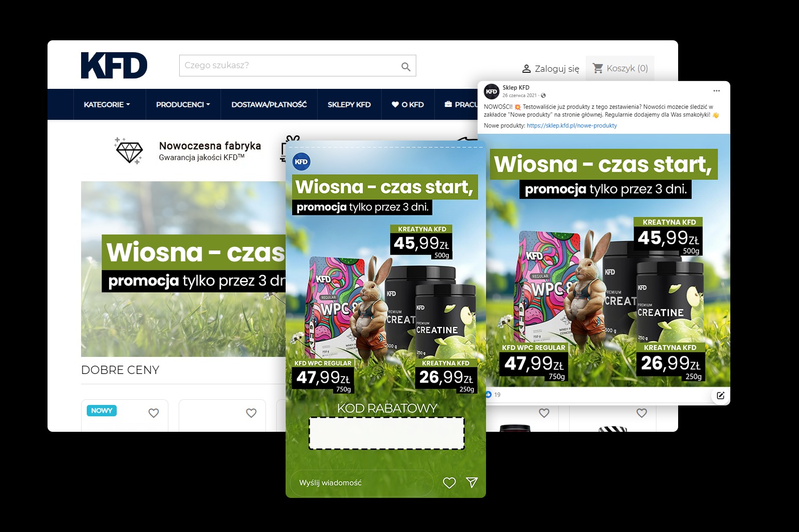Click the search magnifier icon
This screenshot has width=799, height=532.
click(x=405, y=66)
